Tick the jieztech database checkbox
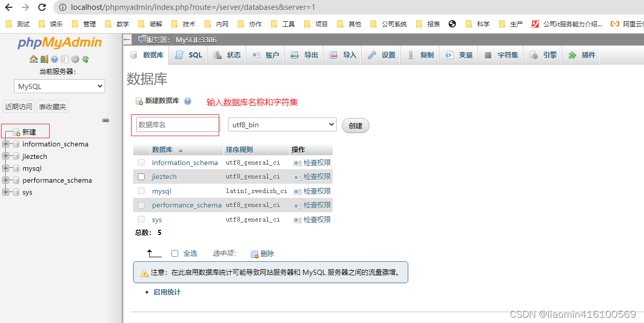644x323 pixels. pos(141,177)
